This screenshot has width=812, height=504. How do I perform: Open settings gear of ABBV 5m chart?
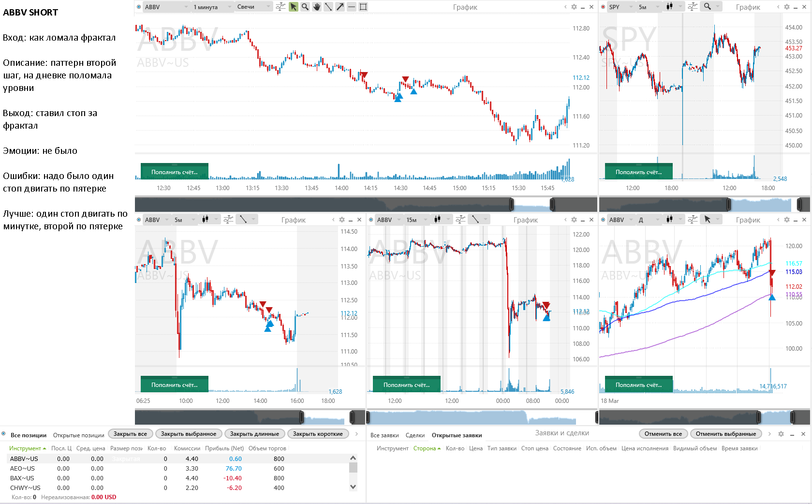(342, 220)
